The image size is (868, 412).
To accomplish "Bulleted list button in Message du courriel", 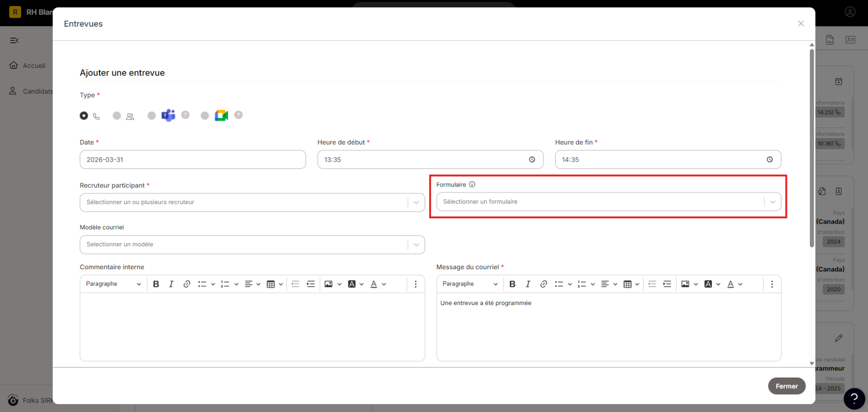I will (x=559, y=284).
